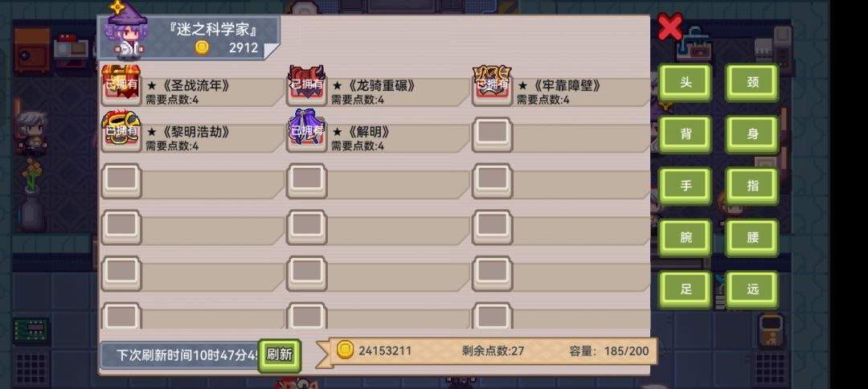Image resolution: width=868 pixels, height=389 pixels.
Task: Select the 《黎明浩劫》 item icon
Action: pyautogui.click(x=121, y=130)
